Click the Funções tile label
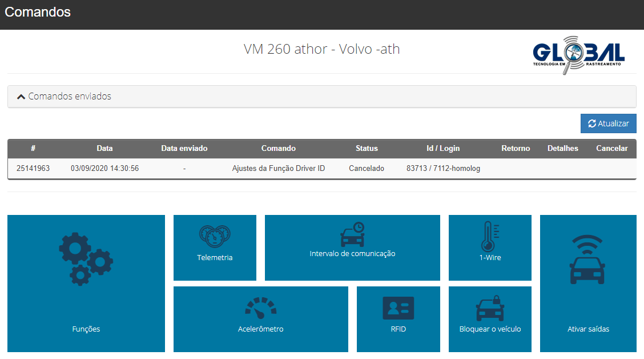This screenshot has width=644, height=359. (x=86, y=329)
